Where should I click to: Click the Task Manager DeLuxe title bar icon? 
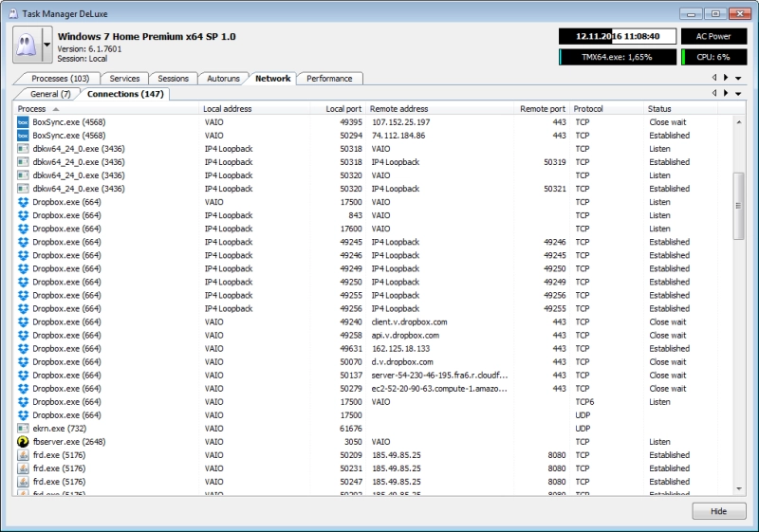point(13,13)
